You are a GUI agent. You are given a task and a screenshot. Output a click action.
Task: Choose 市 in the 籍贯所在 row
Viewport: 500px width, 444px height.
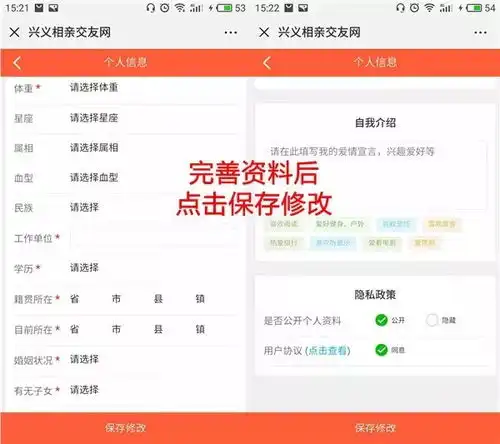(x=116, y=299)
